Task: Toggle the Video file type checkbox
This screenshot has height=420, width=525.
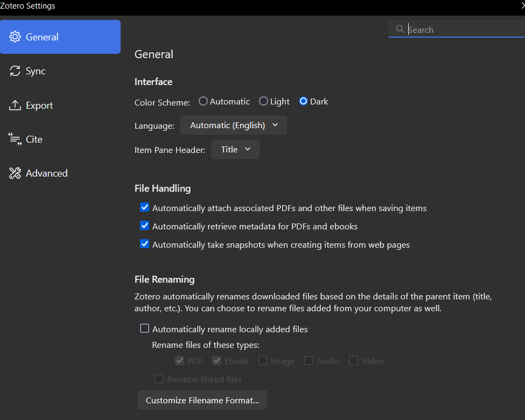Action: pyautogui.click(x=354, y=361)
